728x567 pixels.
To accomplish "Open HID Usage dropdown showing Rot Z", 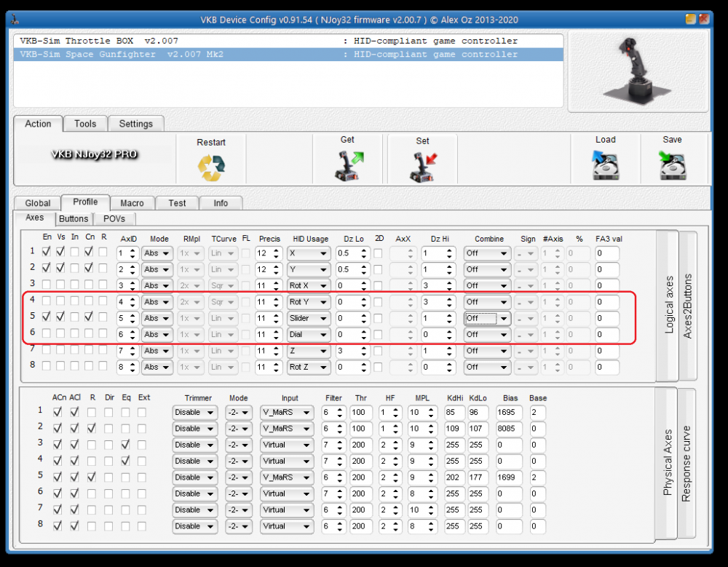I will (308, 367).
